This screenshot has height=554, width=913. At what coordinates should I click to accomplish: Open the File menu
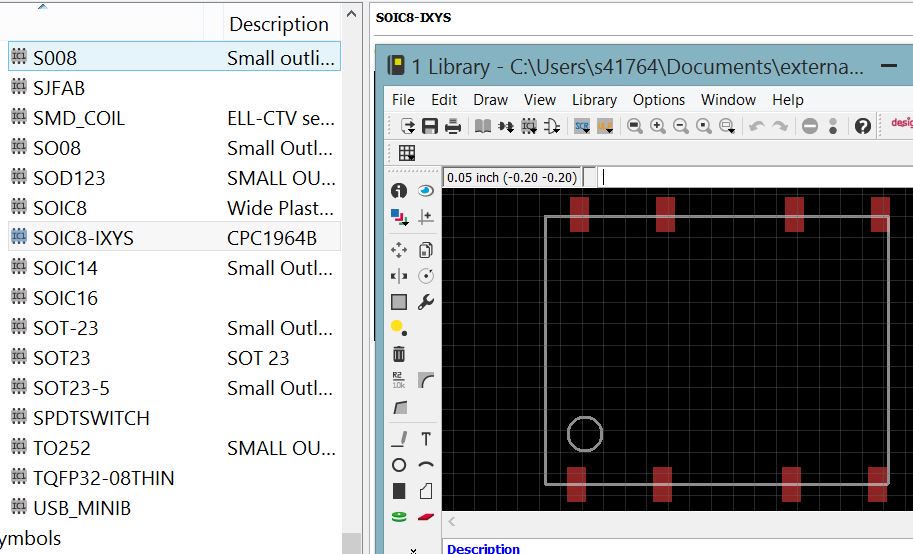click(404, 100)
